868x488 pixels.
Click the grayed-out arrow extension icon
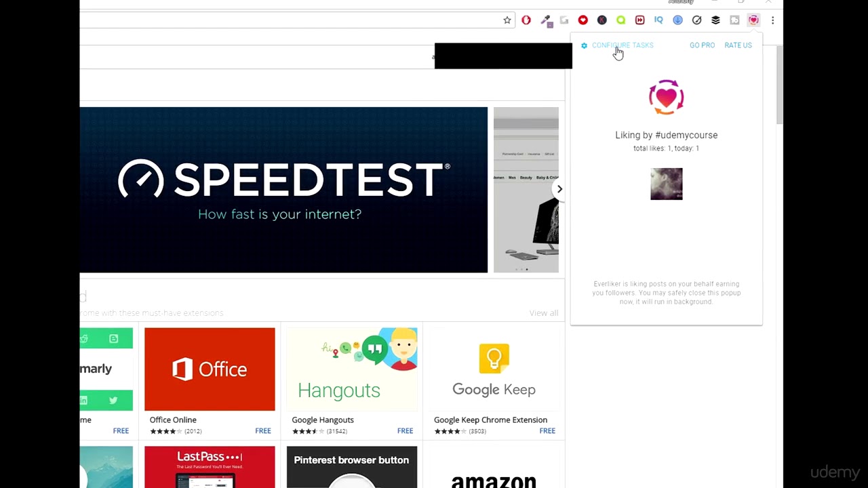coord(564,20)
